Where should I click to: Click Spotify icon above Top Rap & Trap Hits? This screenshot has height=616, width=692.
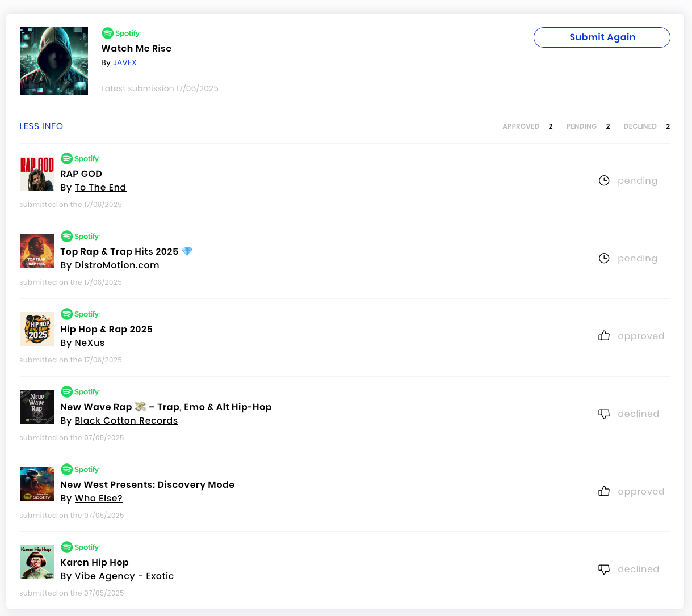[80, 237]
